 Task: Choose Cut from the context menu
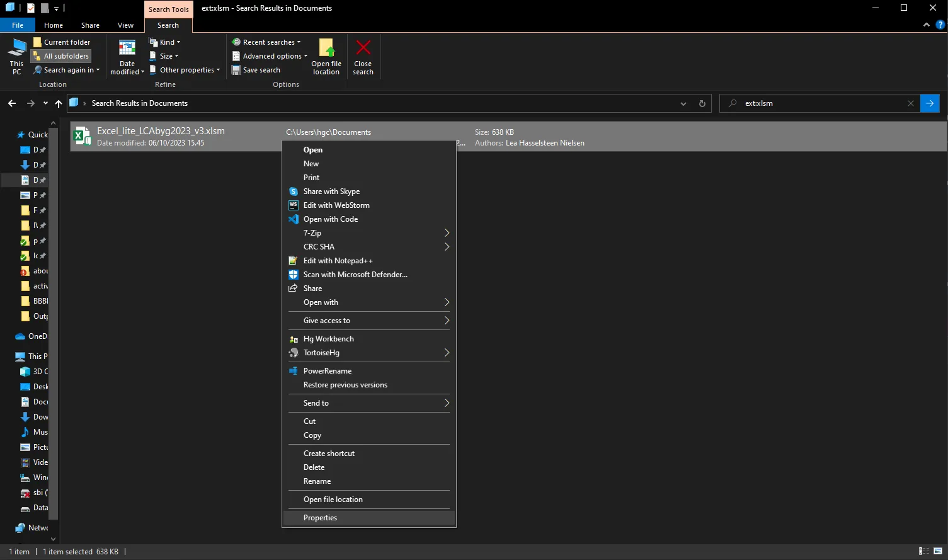369,421
